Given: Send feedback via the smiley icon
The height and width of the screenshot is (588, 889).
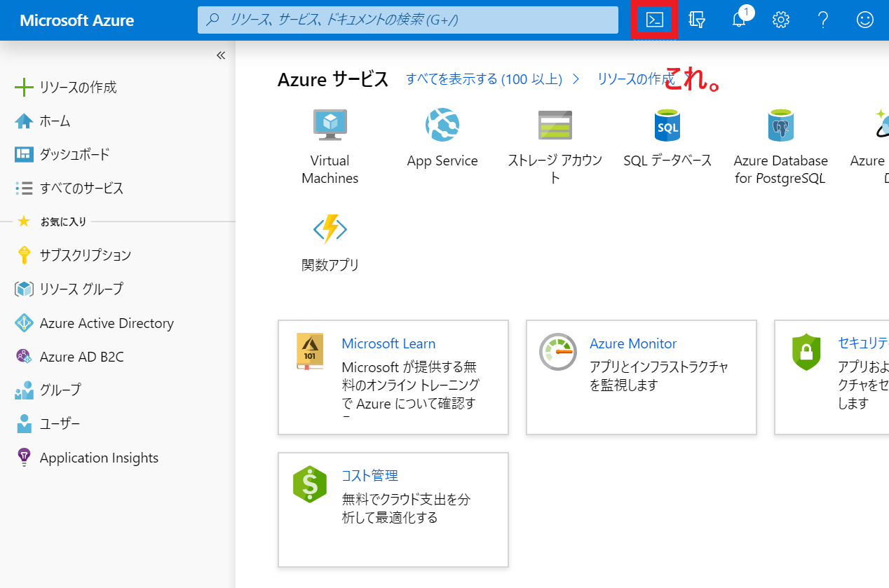Looking at the screenshot, I should 865,20.
